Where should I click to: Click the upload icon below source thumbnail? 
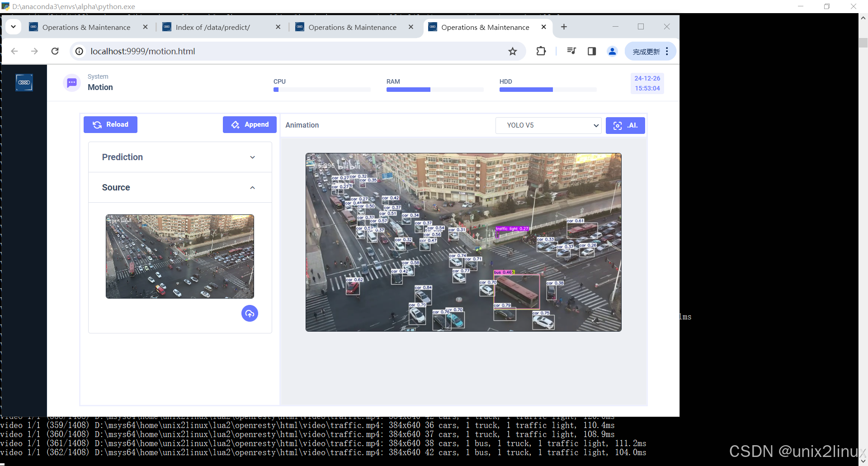tap(250, 313)
